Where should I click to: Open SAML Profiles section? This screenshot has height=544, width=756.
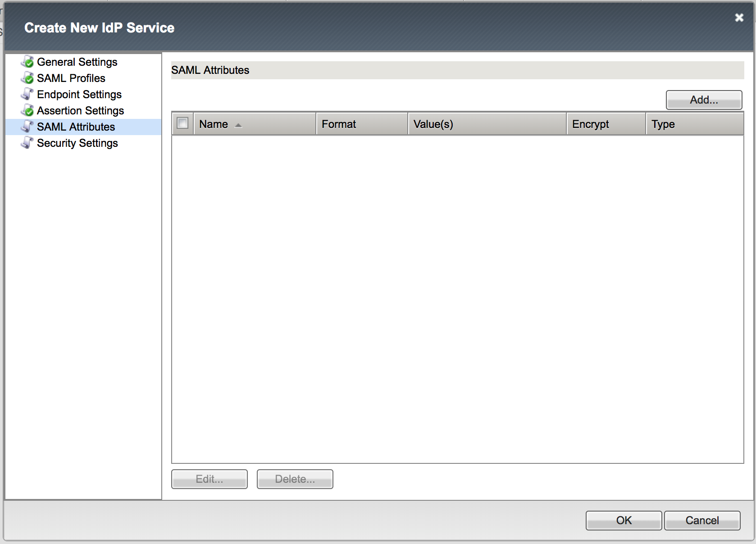click(x=71, y=78)
